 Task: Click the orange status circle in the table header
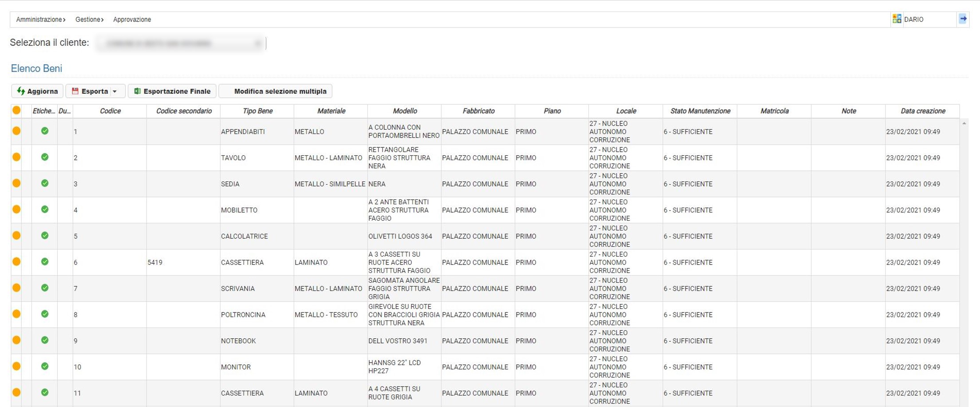[16, 111]
